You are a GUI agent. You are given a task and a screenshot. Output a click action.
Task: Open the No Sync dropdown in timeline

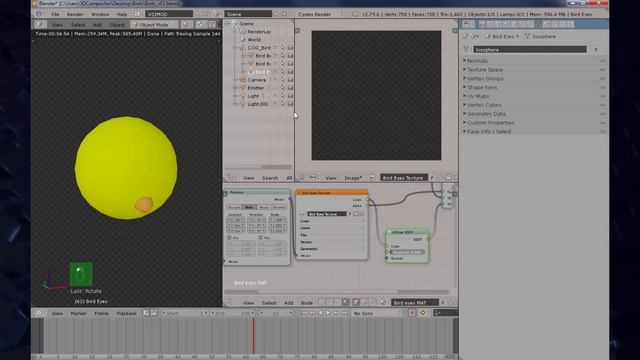[376, 313]
